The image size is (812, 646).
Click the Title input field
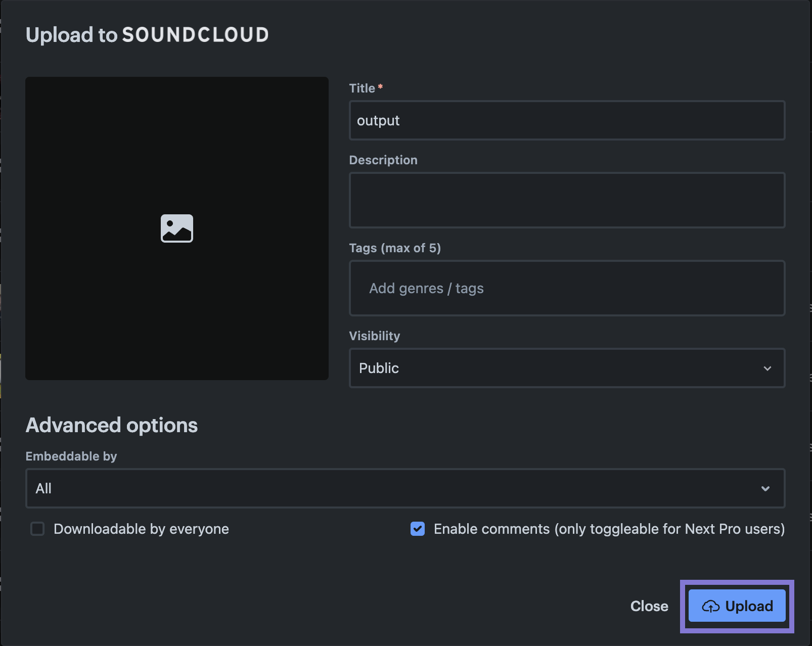pyautogui.click(x=567, y=120)
